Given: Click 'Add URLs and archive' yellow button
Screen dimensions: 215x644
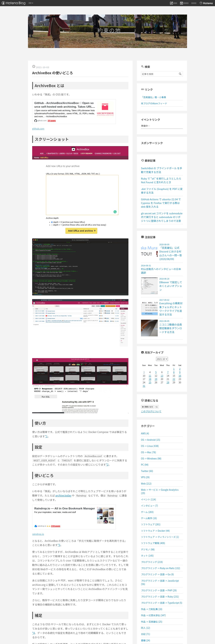Looking at the screenshot, I should pos(81,231).
